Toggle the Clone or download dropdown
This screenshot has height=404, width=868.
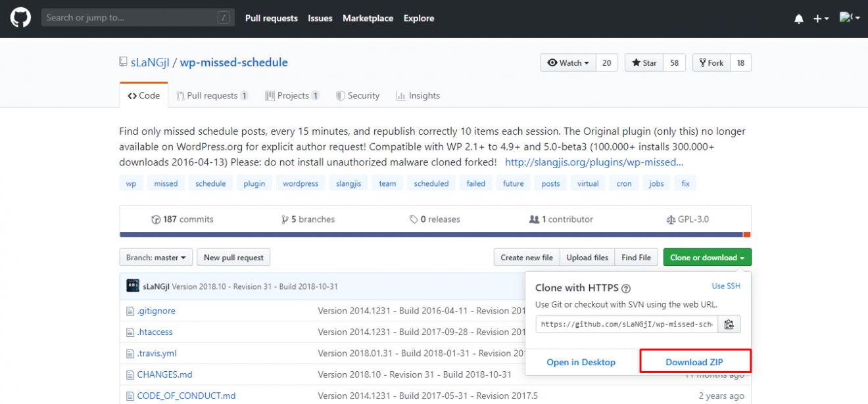[x=708, y=258]
